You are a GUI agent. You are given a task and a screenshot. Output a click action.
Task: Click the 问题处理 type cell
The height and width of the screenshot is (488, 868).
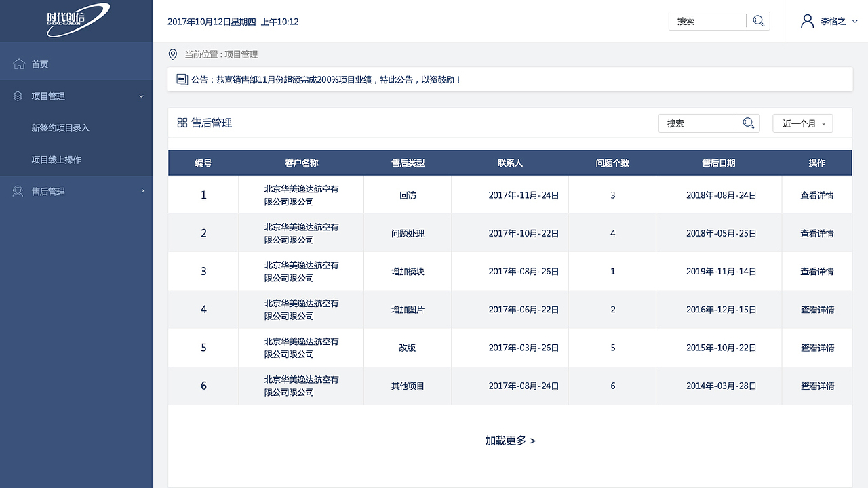[x=408, y=233]
